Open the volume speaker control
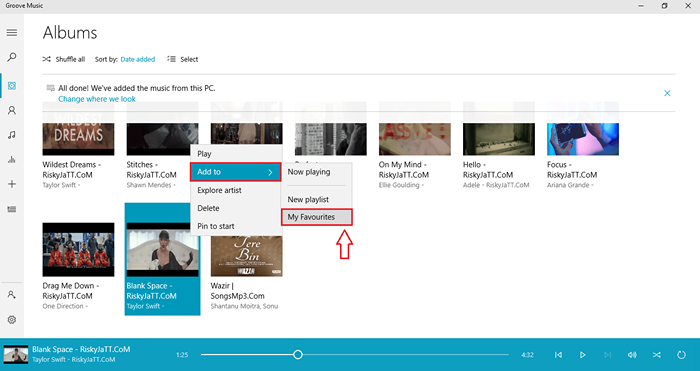This screenshot has width=700, height=371. click(632, 355)
